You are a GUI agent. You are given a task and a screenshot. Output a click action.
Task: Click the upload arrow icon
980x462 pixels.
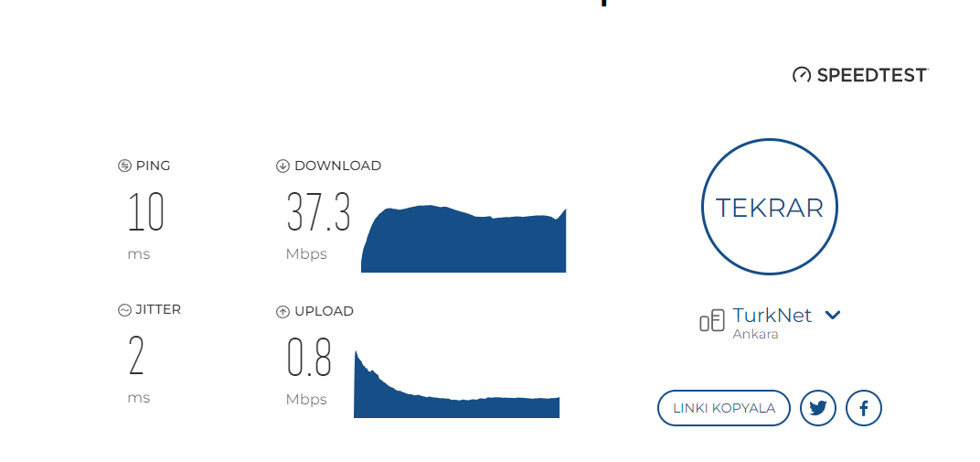tap(282, 311)
